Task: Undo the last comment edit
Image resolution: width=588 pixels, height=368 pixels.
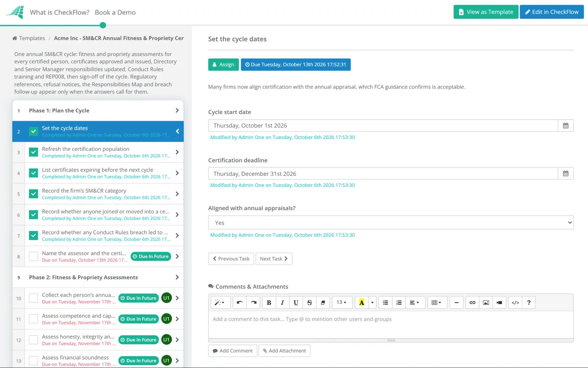Action: 239,302
